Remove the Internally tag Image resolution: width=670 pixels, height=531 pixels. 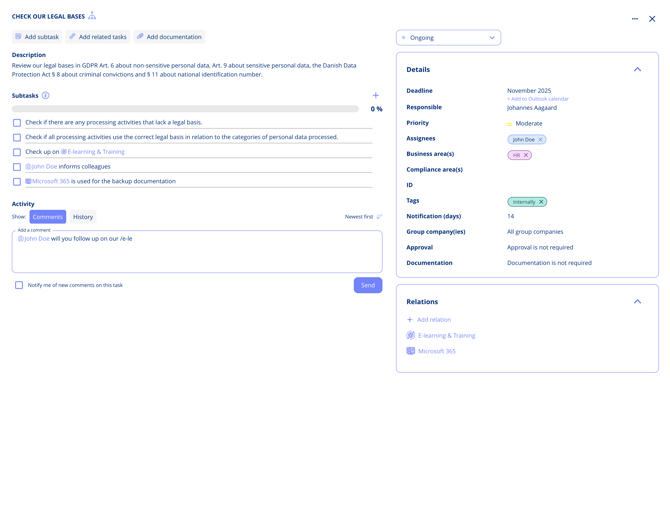pos(541,202)
